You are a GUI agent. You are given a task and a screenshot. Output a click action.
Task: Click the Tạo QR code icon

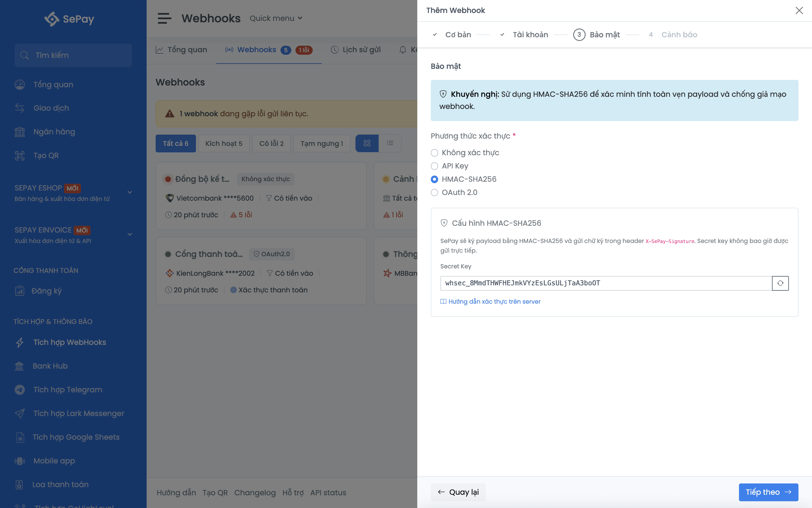[20, 156]
